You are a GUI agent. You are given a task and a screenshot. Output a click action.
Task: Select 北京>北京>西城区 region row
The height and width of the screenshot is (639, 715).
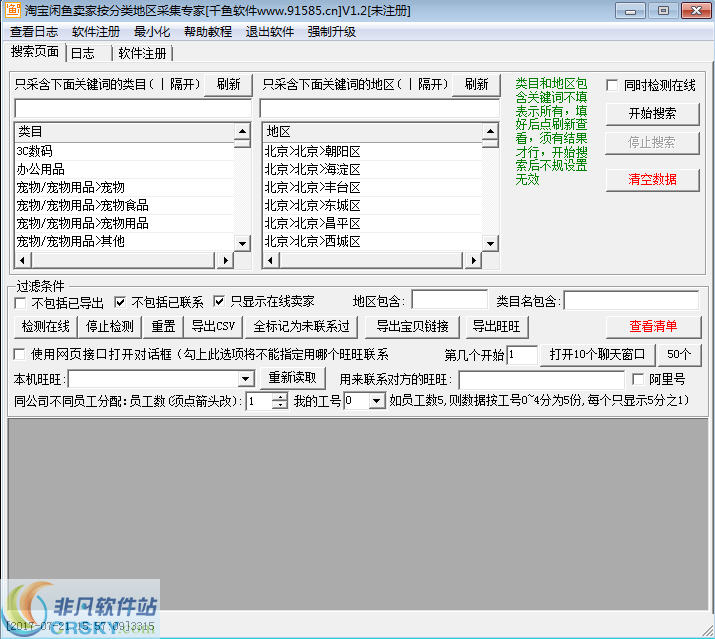(x=373, y=241)
